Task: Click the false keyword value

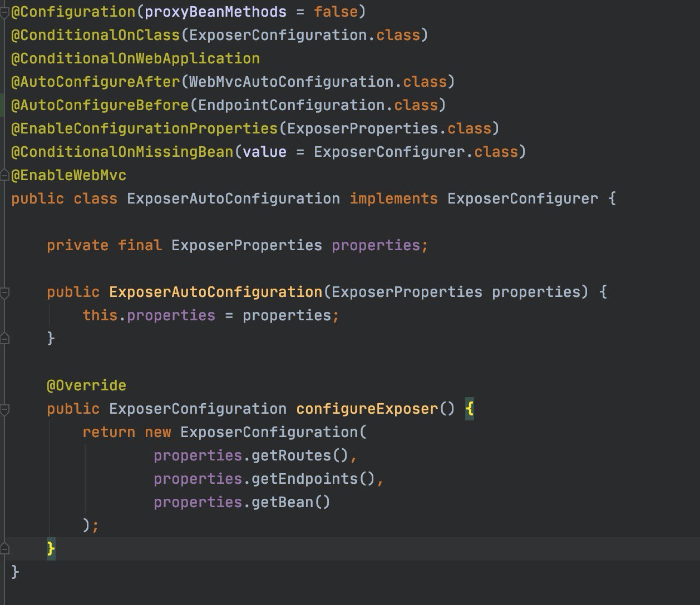Action: click(x=336, y=12)
